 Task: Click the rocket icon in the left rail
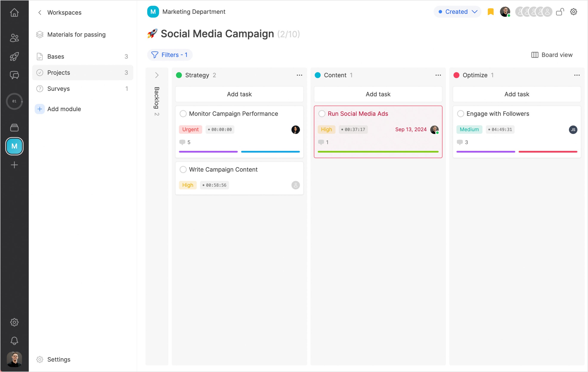coord(14,56)
